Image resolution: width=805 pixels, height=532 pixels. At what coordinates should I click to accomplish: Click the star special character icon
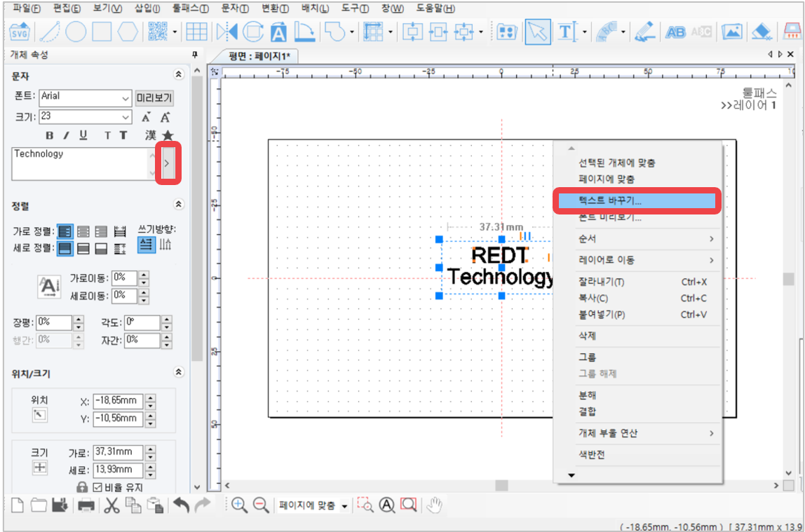[168, 135]
